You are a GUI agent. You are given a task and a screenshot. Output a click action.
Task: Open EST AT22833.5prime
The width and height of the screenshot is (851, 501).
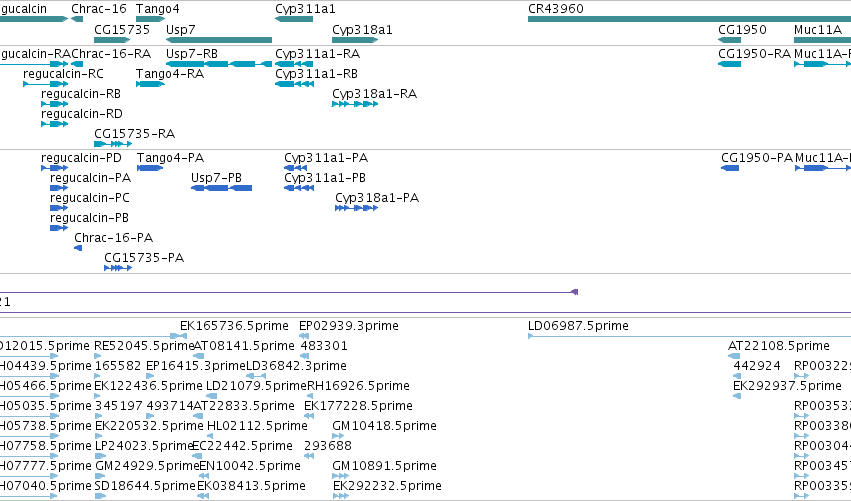[244, 405]
